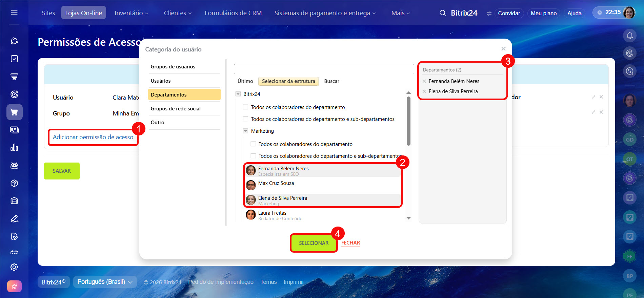Open the Tasks checkmark icon in the sidebar
Viewport: 644px width, 298px height.
coord(14,59)
